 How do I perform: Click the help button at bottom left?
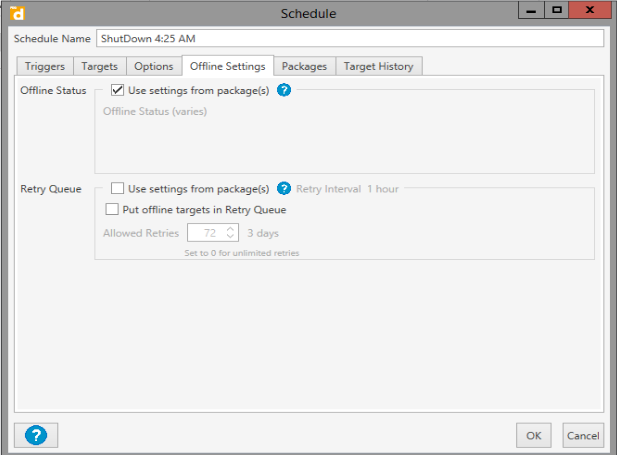tap(36, 435)
